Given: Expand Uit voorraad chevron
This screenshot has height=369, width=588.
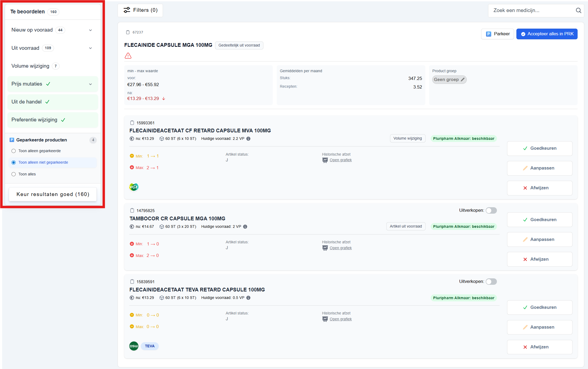Looking at the screenshot, I should click(91, 48).
